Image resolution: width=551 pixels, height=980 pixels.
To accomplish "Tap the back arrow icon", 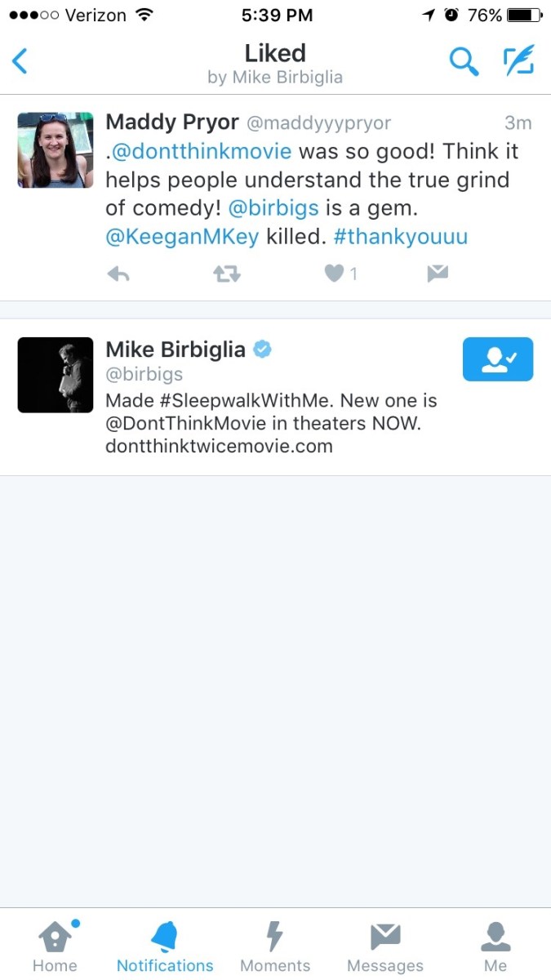I will pyautogui.click(x=20, y=61).
